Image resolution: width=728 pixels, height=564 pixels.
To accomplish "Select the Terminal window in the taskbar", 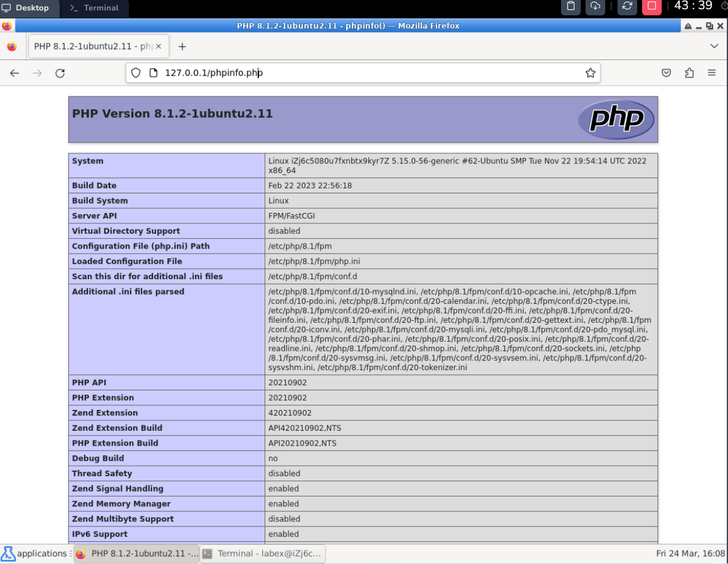I will click(x=263, y=553).
